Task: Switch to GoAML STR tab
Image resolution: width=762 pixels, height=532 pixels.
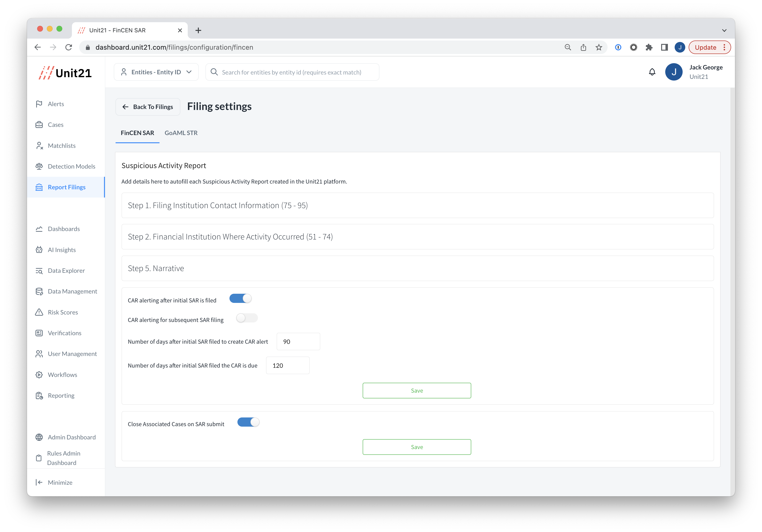Action: [x=181, y=133]
